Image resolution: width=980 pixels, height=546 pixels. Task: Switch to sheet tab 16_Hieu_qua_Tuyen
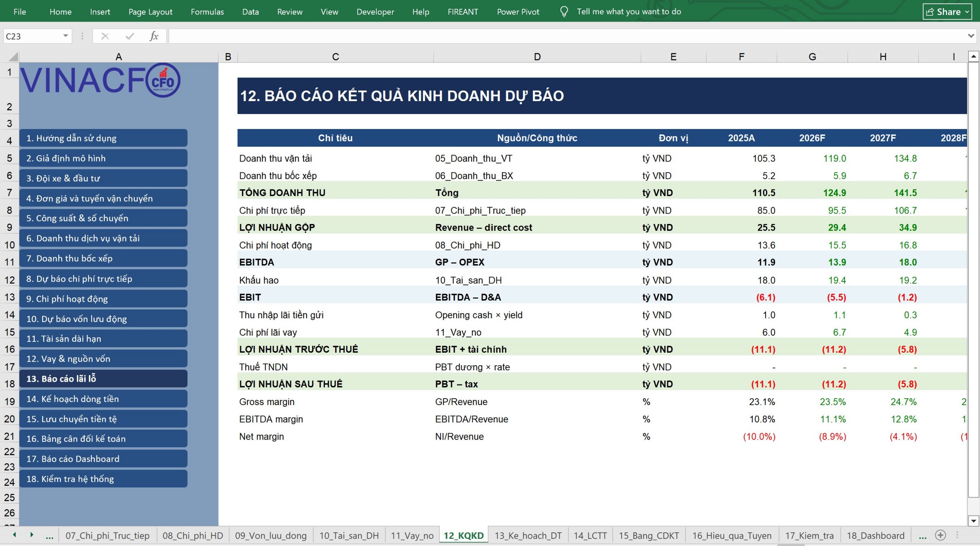click(732, 535)
